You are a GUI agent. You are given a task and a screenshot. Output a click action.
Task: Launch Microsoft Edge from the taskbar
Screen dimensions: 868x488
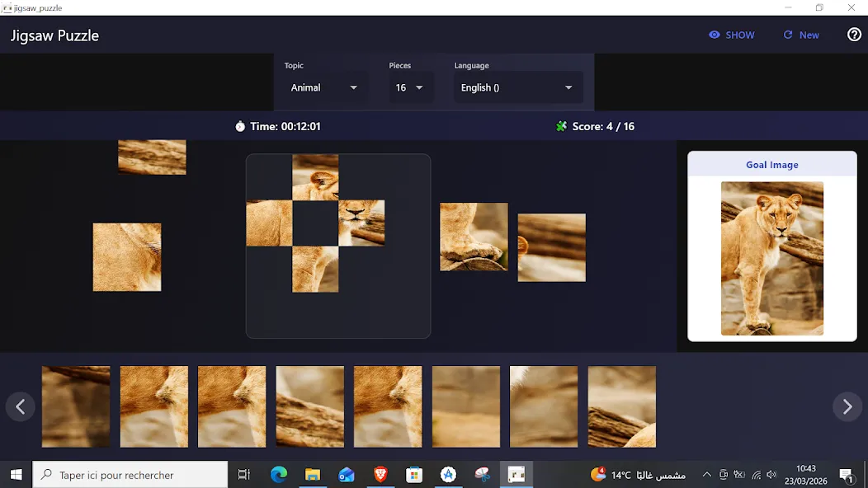tap(278, 475)
